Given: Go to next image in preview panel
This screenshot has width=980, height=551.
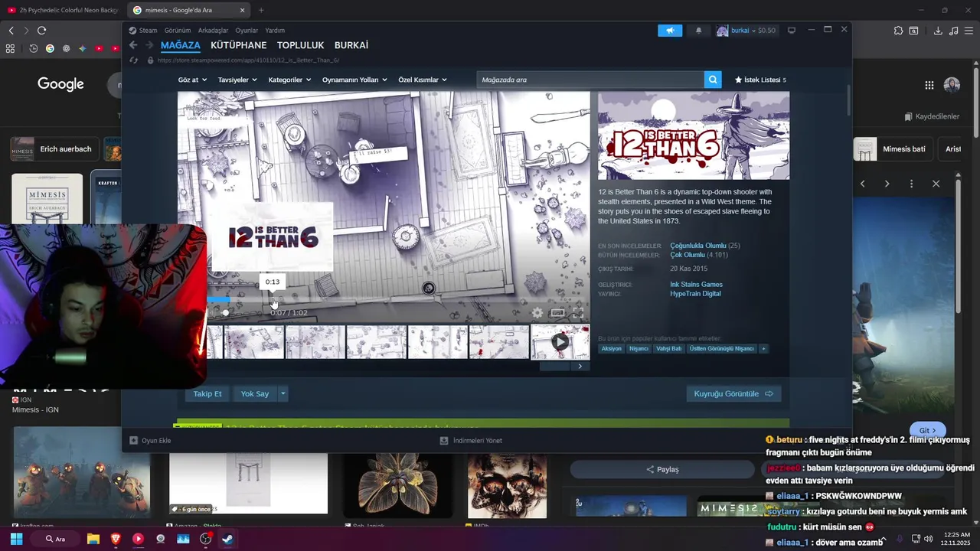Looking at the screenshot, I should coord(887,184).
